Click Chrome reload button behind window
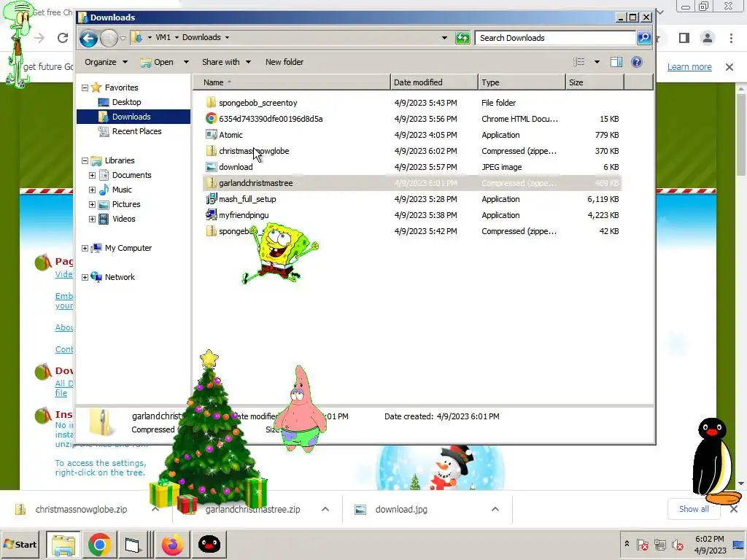The width and height of the screenshot is (747, 560). 63,38
